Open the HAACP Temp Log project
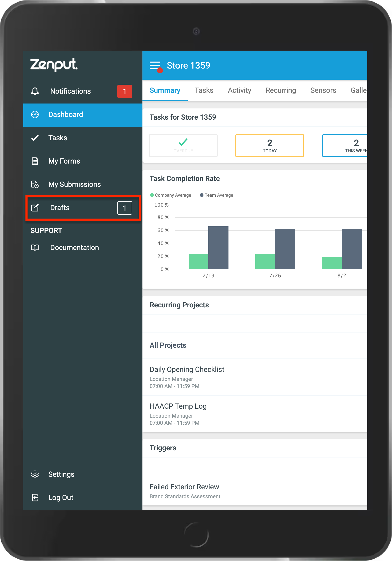The image size is (392, 561). tap(255, 414)
